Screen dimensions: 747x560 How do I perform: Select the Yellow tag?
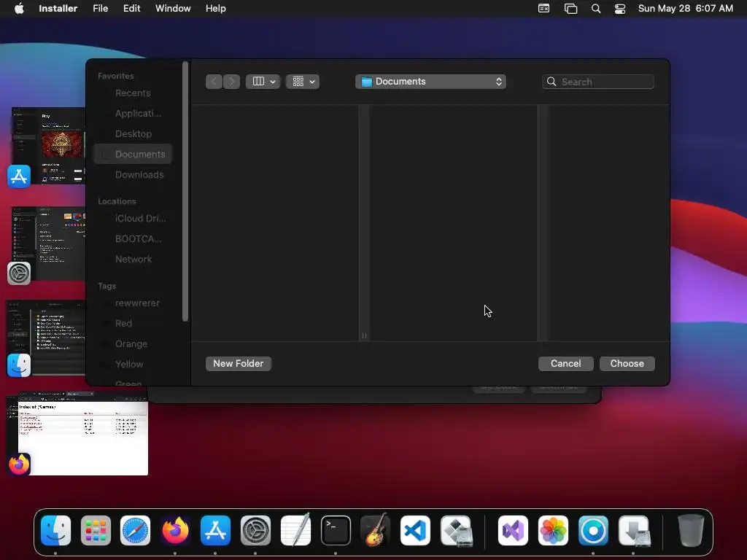pos(133,365)
